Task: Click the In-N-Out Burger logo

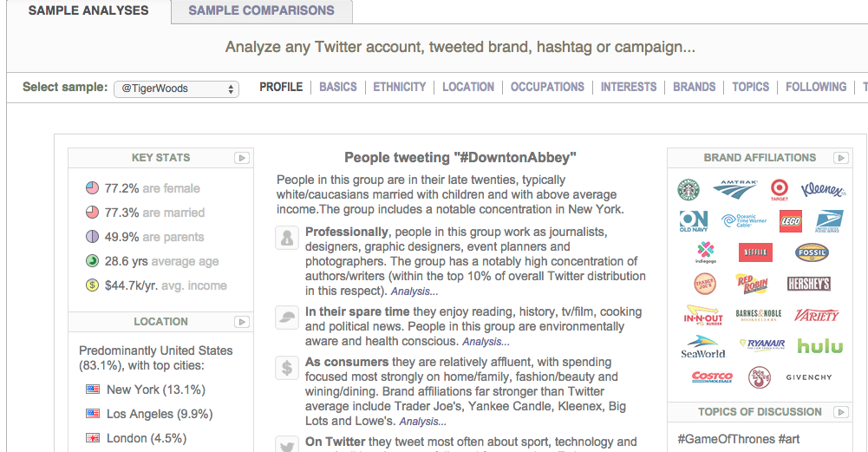Action: coord(703,314)
